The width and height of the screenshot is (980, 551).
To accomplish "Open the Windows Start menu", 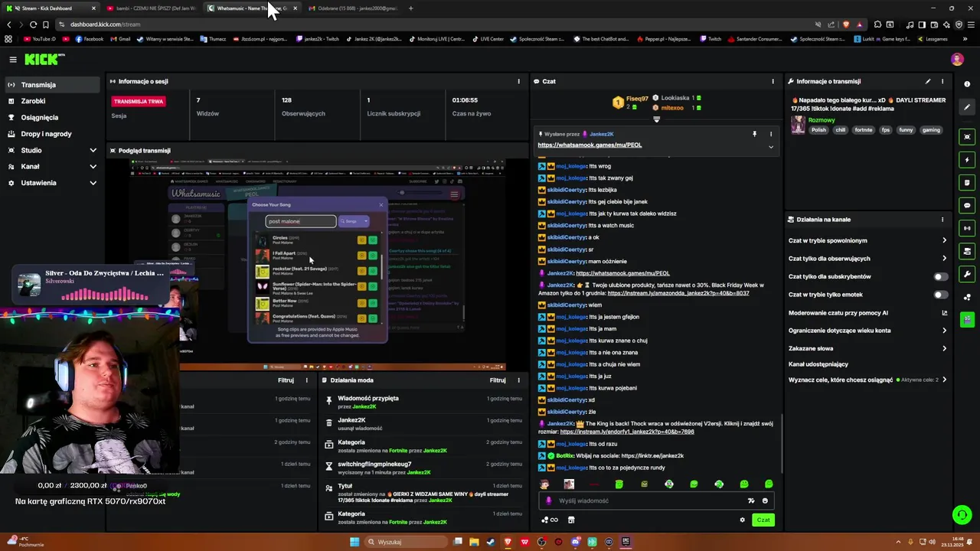I will pyautogui.click(x=354, y=542).
